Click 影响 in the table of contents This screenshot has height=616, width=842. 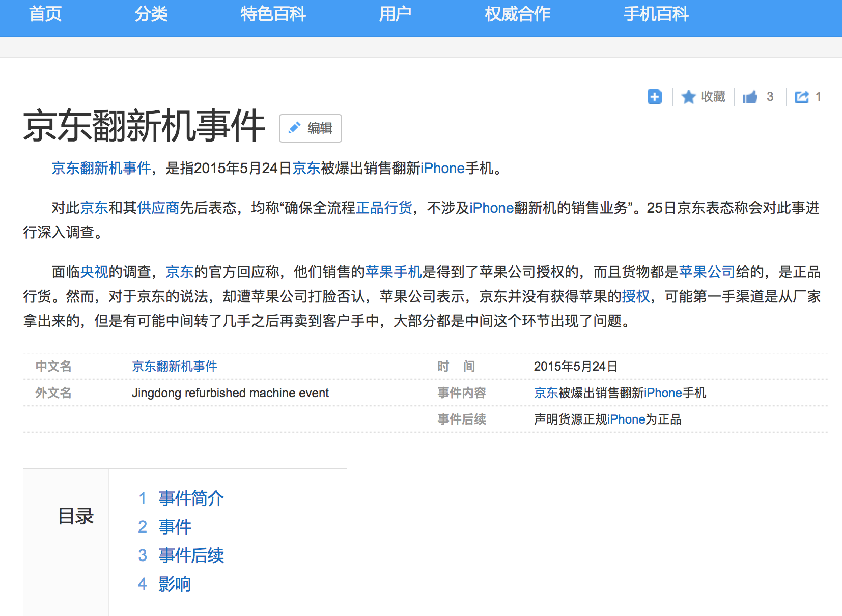(x=175, y=584)
